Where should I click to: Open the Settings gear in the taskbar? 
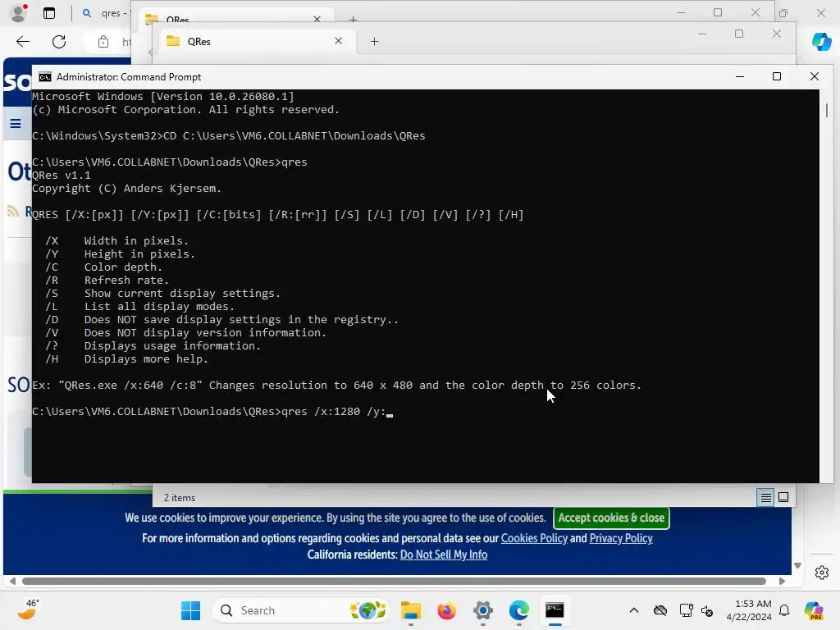[482, 610]
